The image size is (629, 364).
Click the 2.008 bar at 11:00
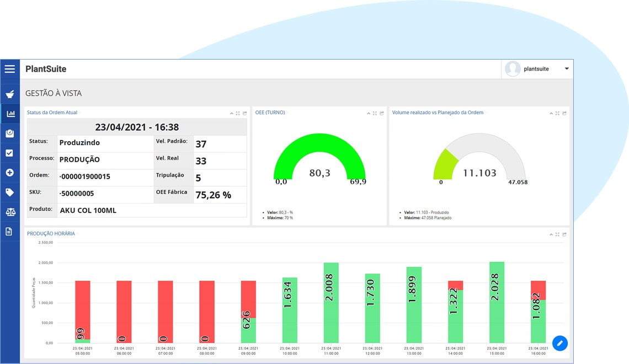click(331, 303)
